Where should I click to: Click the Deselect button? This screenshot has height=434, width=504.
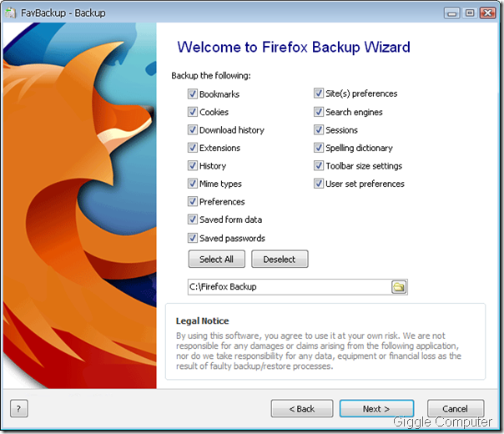[280, 259]
